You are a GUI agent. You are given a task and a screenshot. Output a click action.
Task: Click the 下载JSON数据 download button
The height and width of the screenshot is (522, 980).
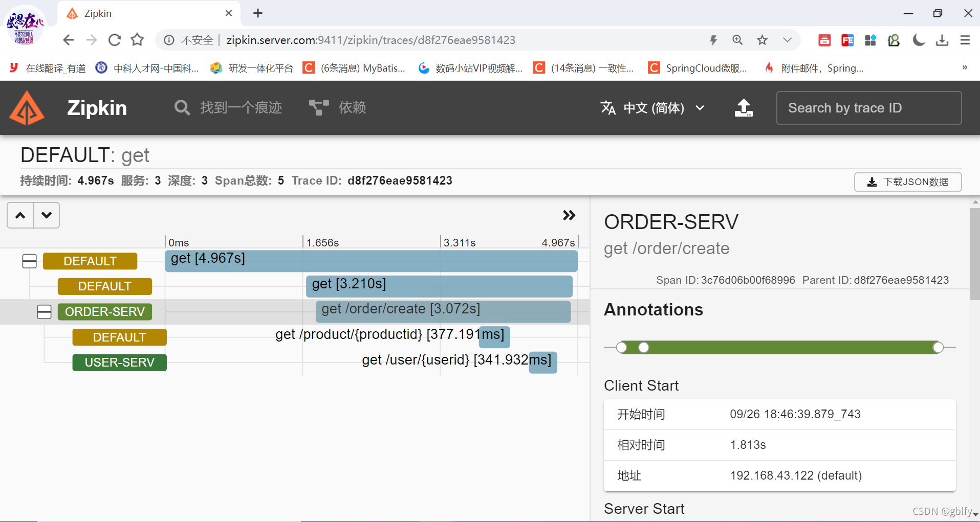pos(908,182)
